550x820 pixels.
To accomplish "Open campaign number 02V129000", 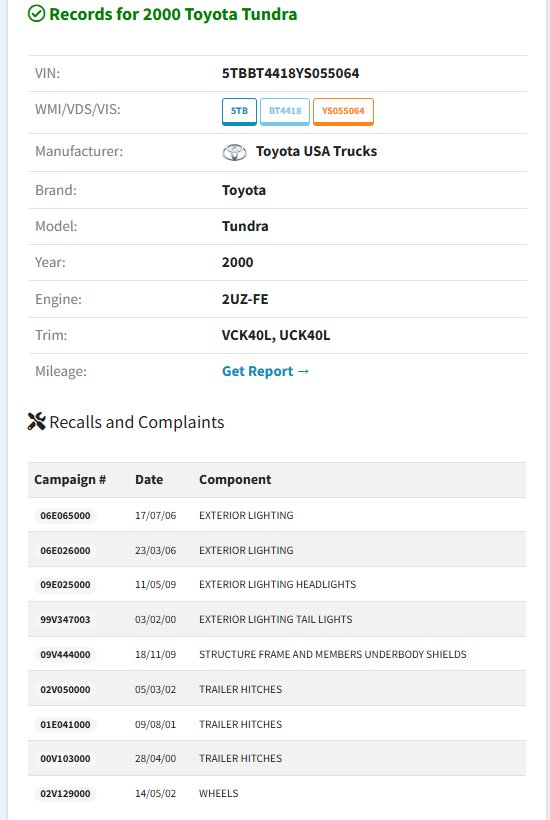I will (x=65, y=794).
